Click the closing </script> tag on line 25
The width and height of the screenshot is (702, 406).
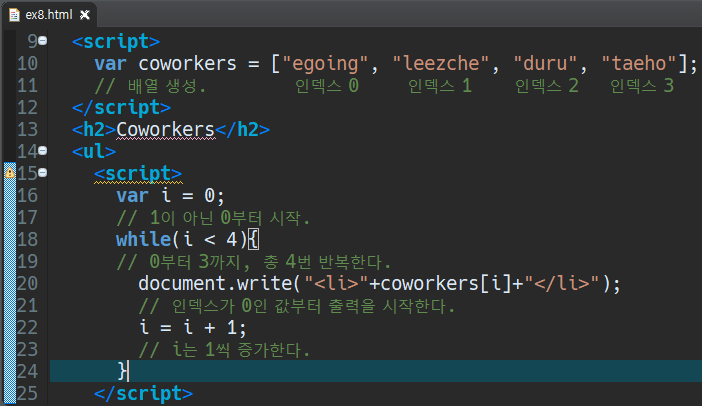[143, 393]
